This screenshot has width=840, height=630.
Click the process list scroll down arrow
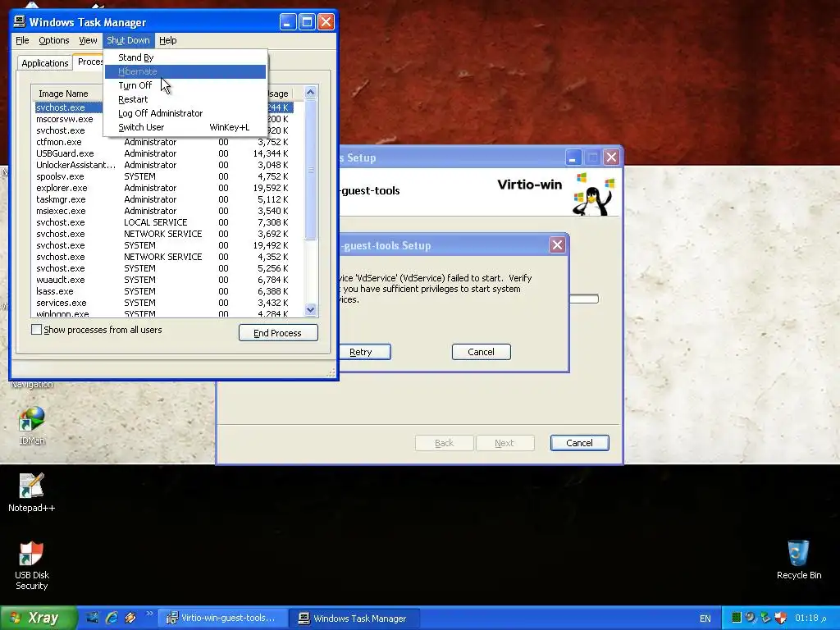(311, 309)
